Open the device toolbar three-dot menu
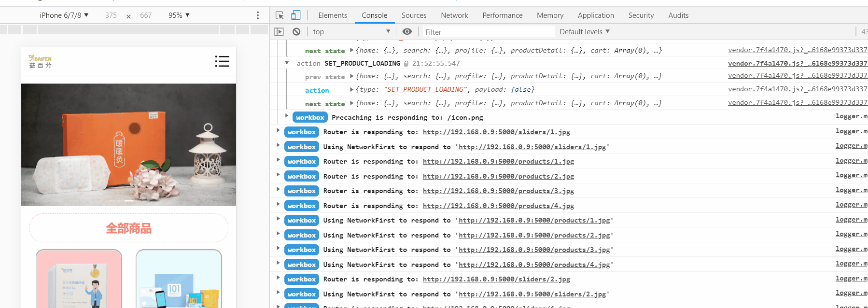 [258, 15]
